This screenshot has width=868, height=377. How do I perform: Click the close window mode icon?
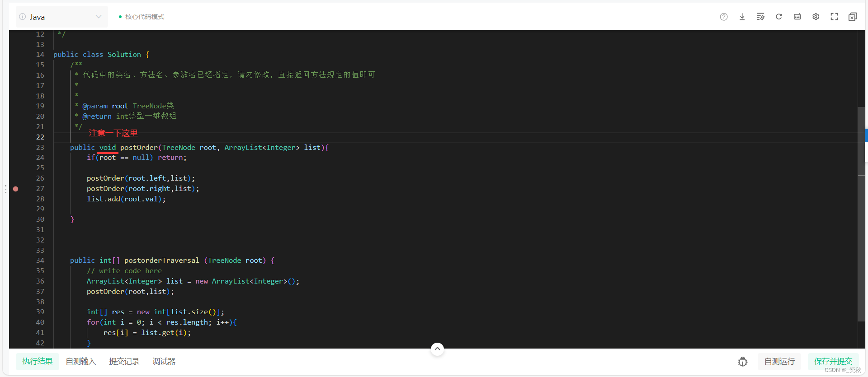tap(853, 17)
